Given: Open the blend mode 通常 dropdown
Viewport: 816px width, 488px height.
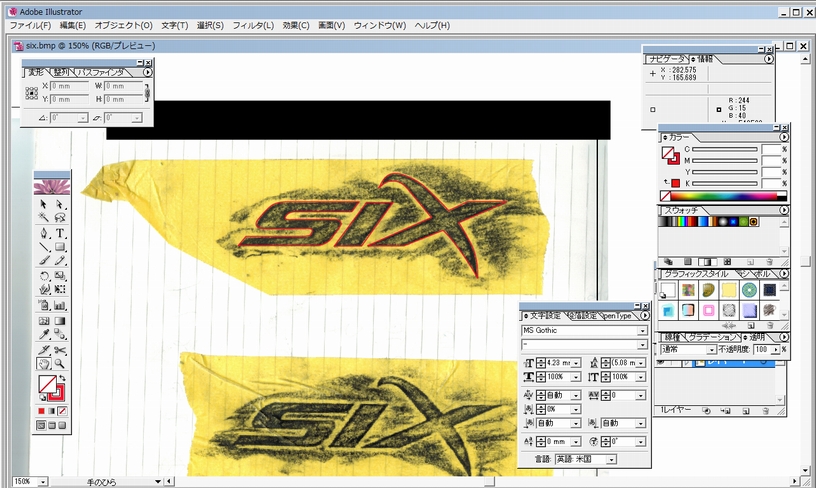Looking at the screenshot, I should coord(711,350).
